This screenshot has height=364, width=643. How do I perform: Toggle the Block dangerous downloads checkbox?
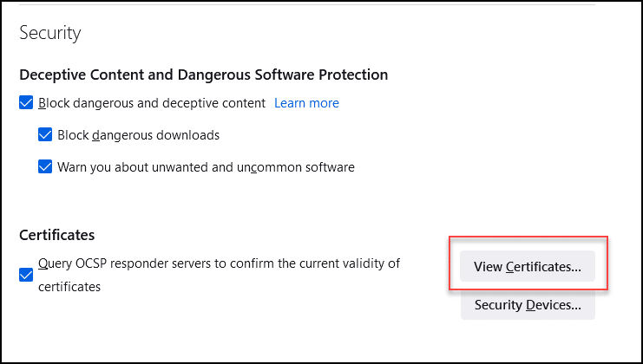46,135
